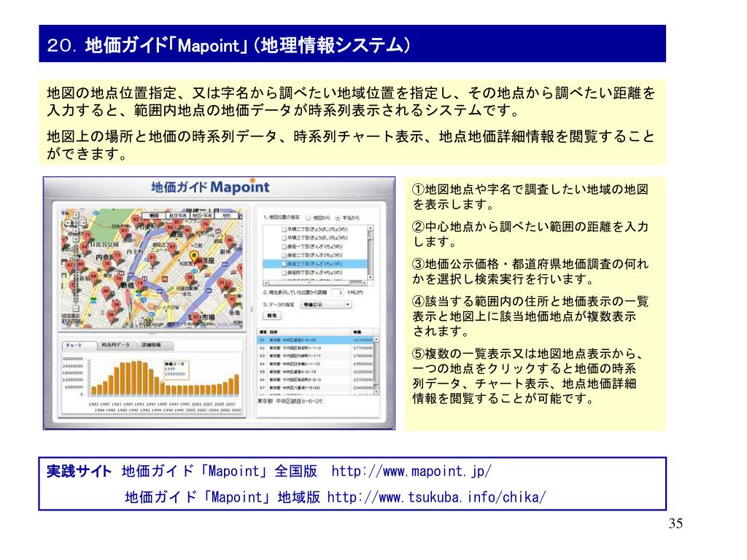Choose 京橋二丁目 in the area list

click(315, 229)
